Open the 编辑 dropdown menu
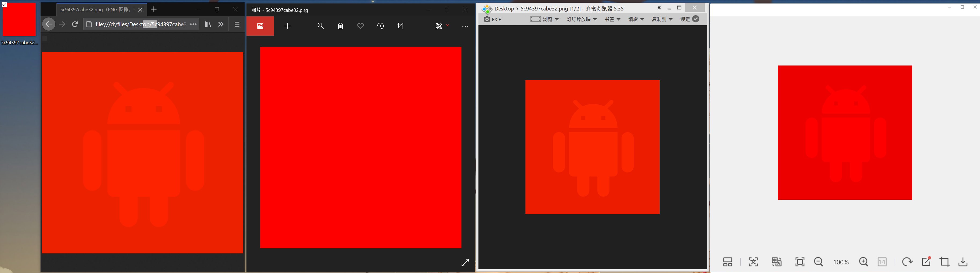Screen dimensions: 980x273 [x=636, y=19]
